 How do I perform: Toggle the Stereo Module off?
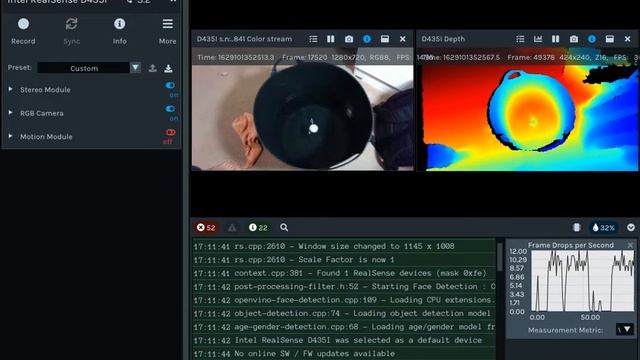(x=170, y=85)
